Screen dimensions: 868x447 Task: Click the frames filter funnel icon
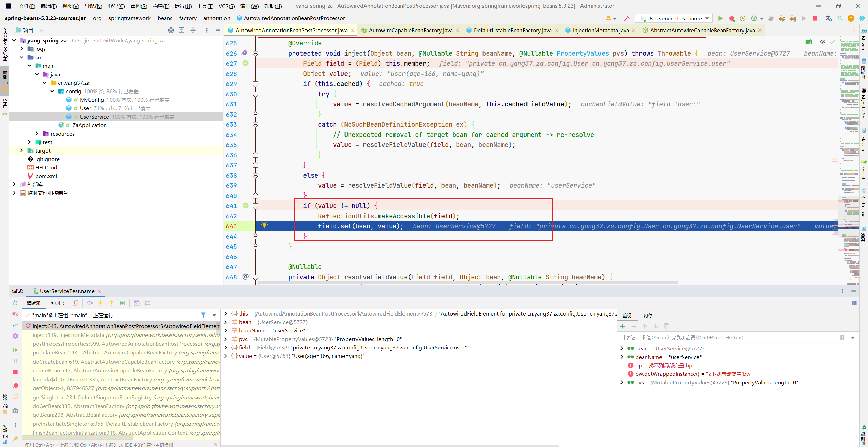(203, 315)
